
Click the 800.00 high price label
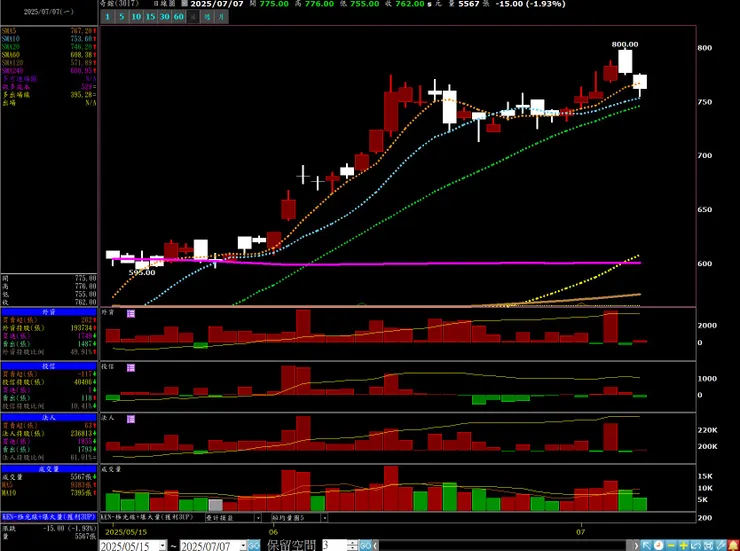[625, 44]
